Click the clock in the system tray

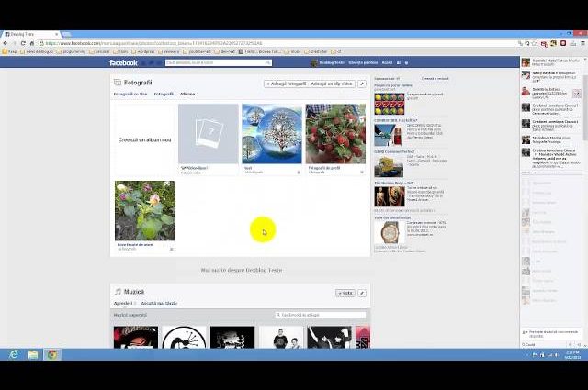tap(572, 354)
